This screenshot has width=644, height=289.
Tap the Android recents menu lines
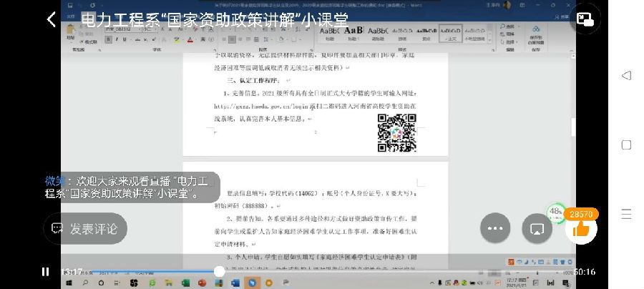(x=626, y=214)
